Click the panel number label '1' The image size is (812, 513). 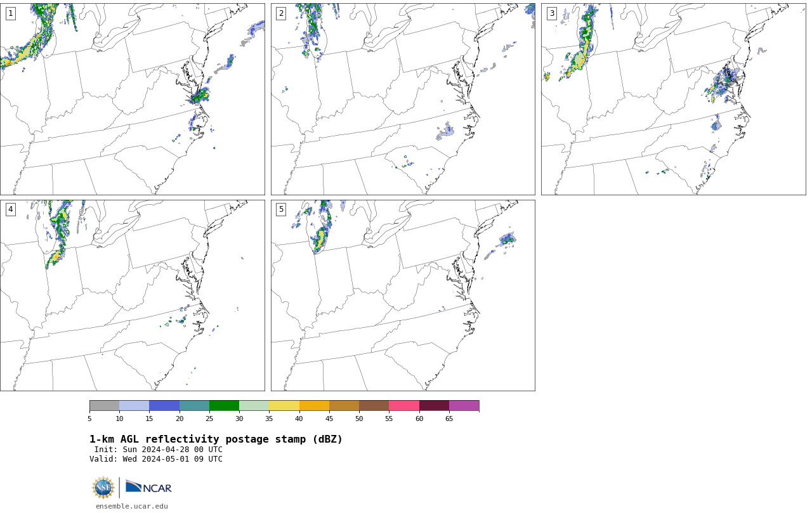10,13
